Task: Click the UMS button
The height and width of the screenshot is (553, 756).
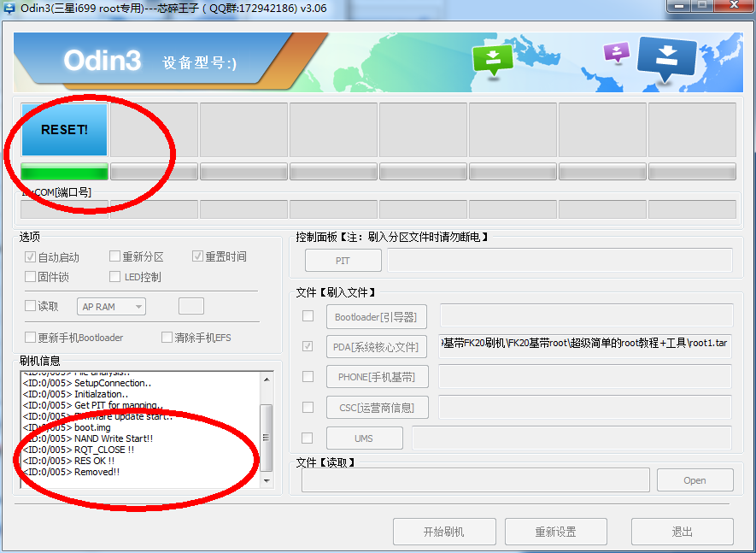Action: click(364, 438)
